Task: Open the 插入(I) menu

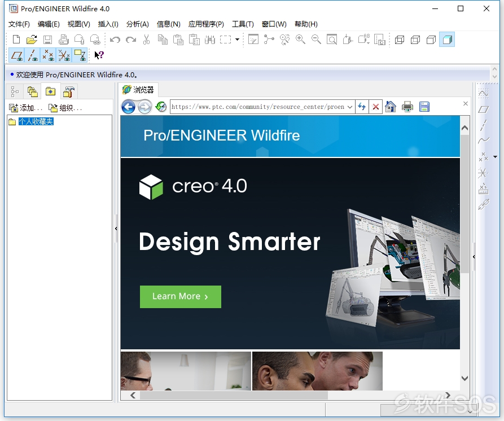Action: pos(108,24)
